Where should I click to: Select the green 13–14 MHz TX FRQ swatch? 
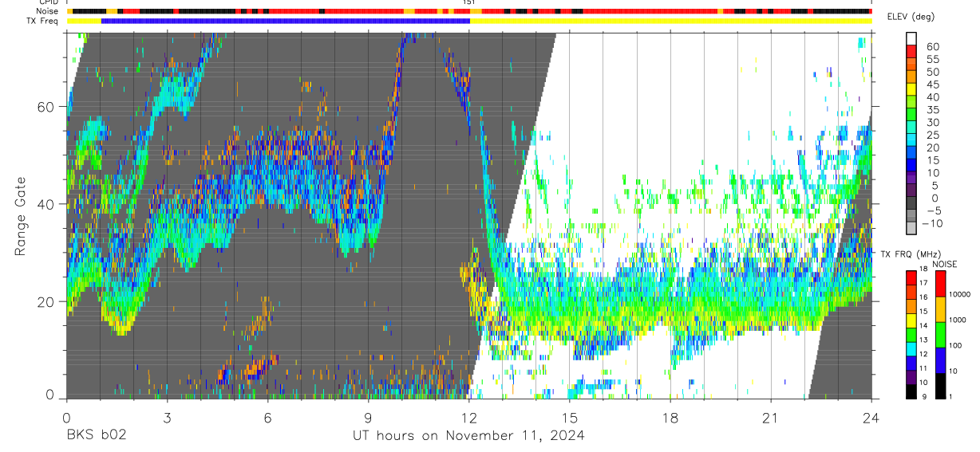click(x=911, y=335)
